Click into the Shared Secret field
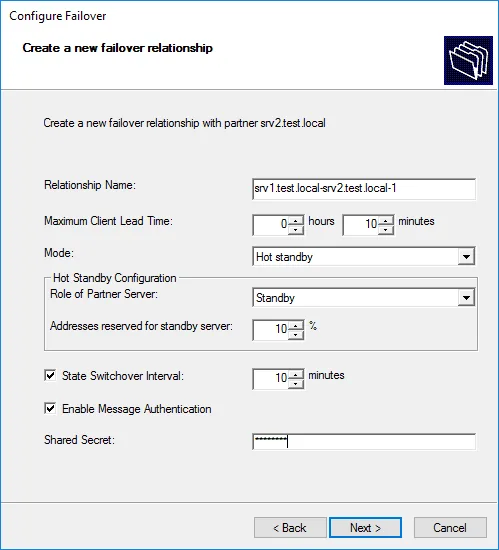Screen dimensions: 499x550 (x=364, y=442)
